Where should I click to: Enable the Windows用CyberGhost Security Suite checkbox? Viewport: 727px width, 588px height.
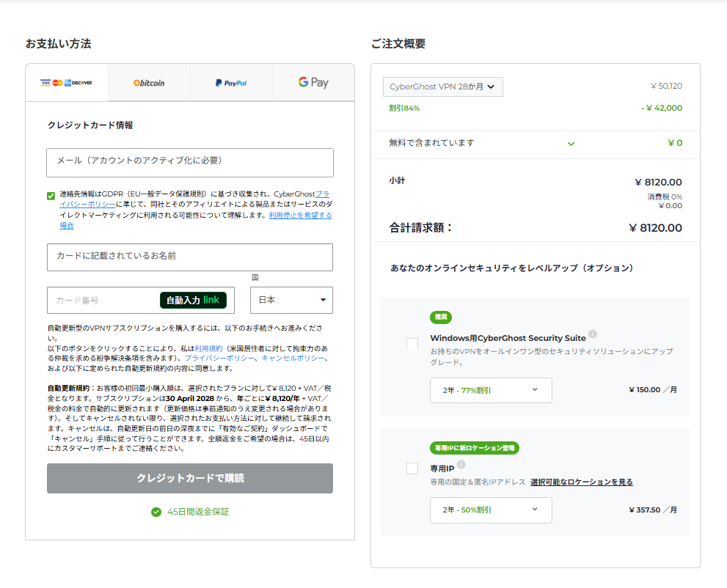point(412,343)
